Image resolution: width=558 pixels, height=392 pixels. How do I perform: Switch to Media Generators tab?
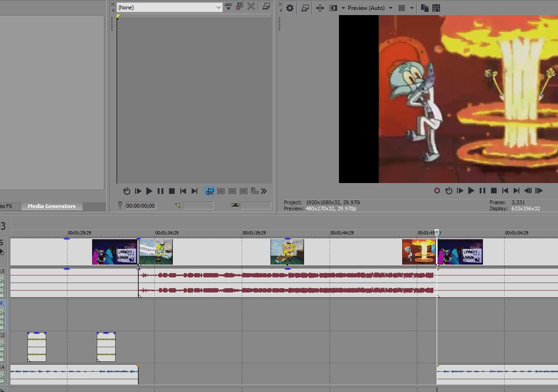pos(51,206)
